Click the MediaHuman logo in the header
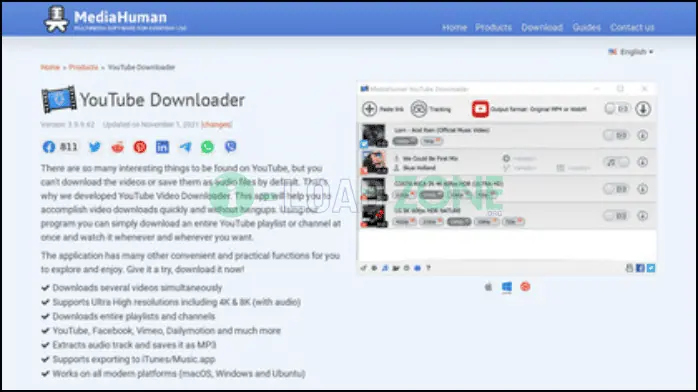 (x=114, y=19)
